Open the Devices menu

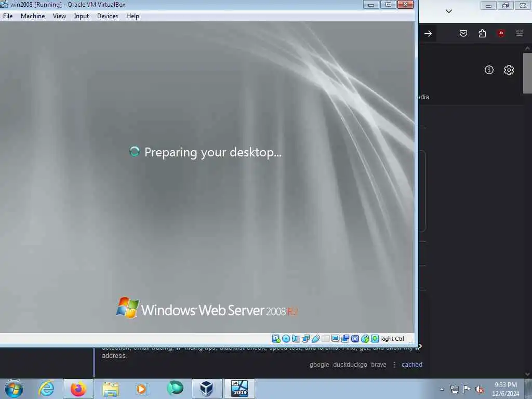[108, 16]
